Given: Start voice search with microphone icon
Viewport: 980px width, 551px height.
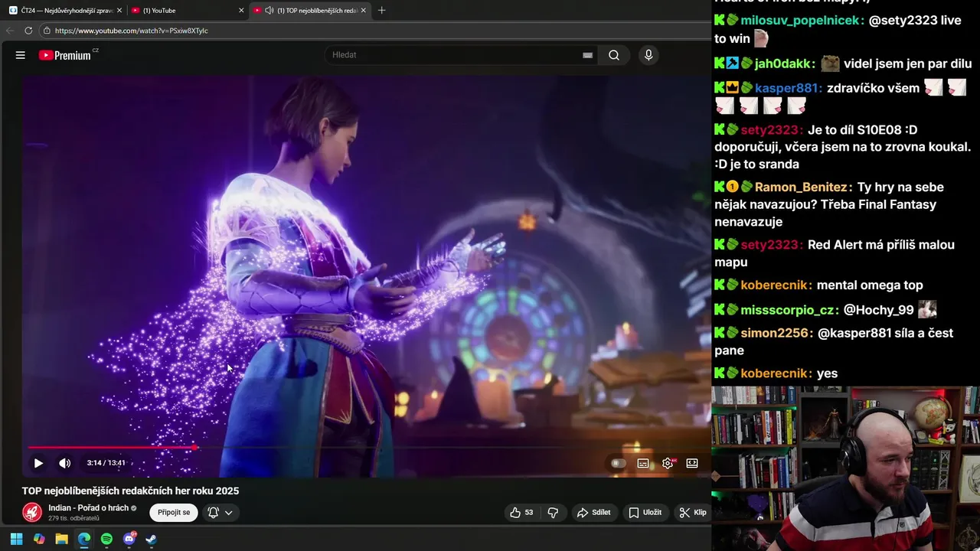Looking at the screenshot, I should pyautogui.click(x=648, y=55).
